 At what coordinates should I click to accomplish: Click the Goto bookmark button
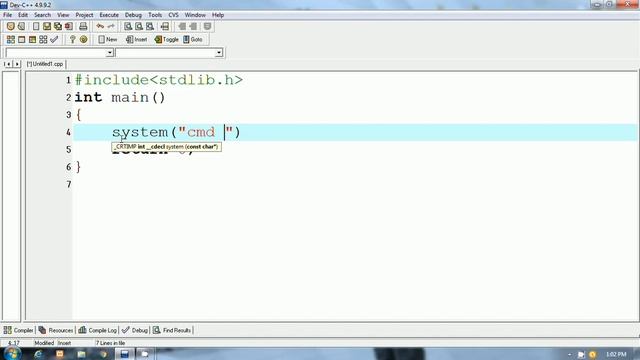[x=193, y=39]
